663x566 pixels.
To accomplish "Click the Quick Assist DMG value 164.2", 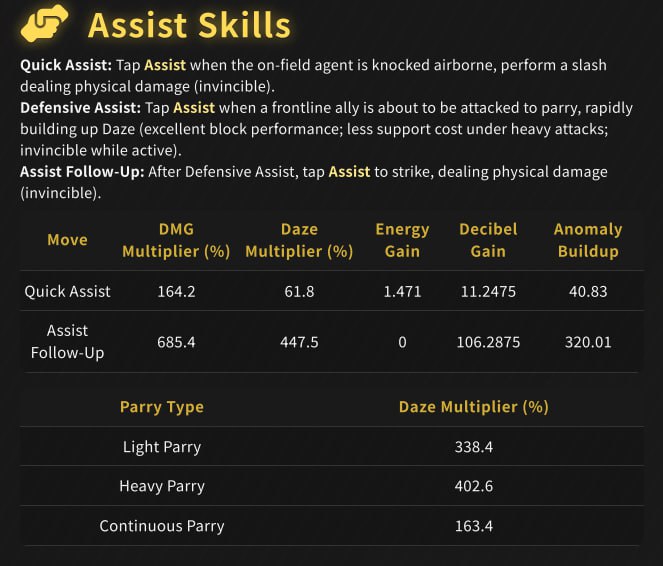I will [x=176, y=291].
